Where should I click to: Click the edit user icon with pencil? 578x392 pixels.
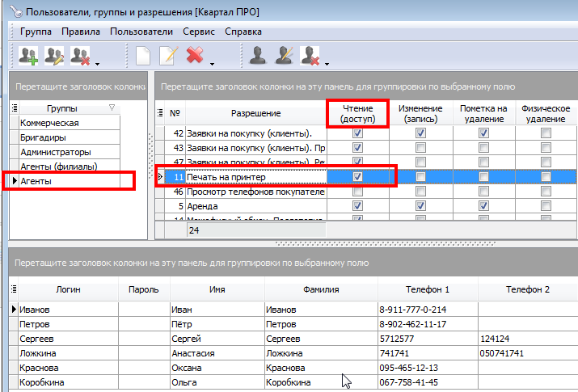click(x=284, y=55)
